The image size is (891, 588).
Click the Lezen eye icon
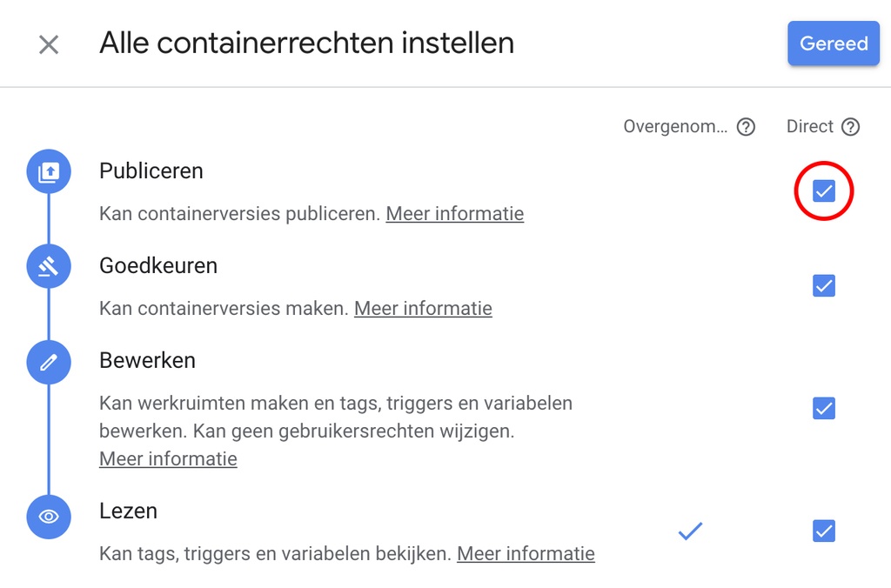pos(49,517)
